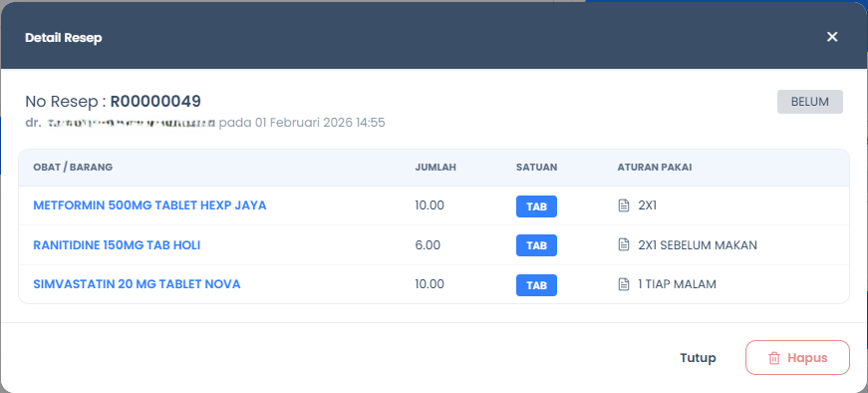Click the trash icon in the Hapus button
Image resolution: width=868 pixels, height=393 pixels.
click(774, 358)
